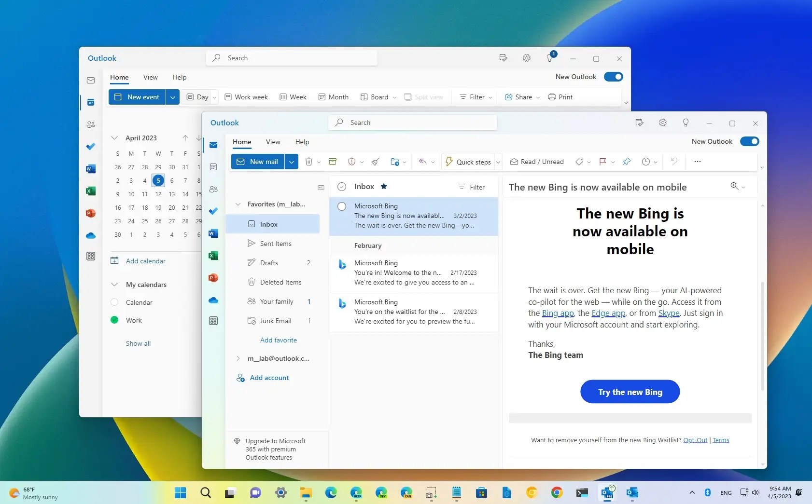Screen dimensions: 812x504
Task: Click the Sweep broom icon
Action: (376, 162)
